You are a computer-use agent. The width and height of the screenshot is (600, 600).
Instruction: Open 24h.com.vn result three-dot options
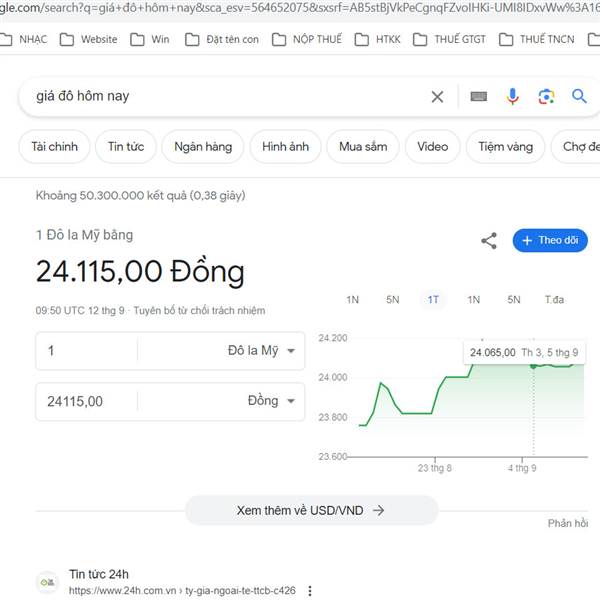tap(310, 591)
